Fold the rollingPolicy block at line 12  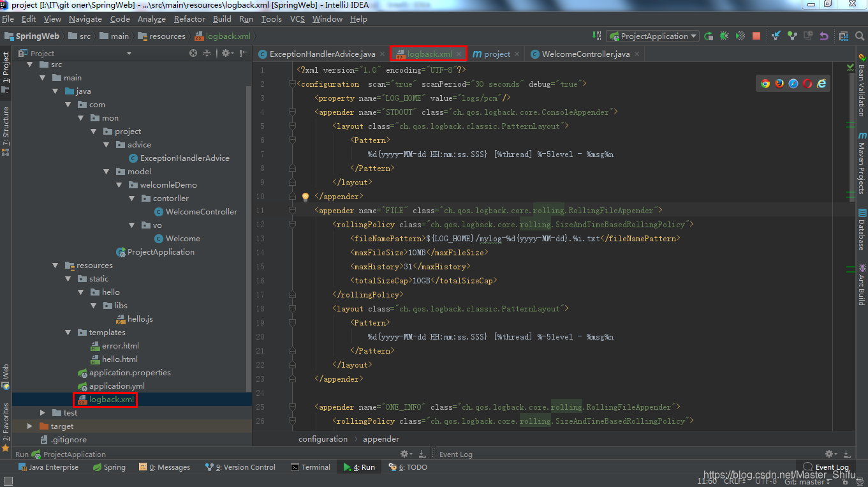(x=292, y=224)
